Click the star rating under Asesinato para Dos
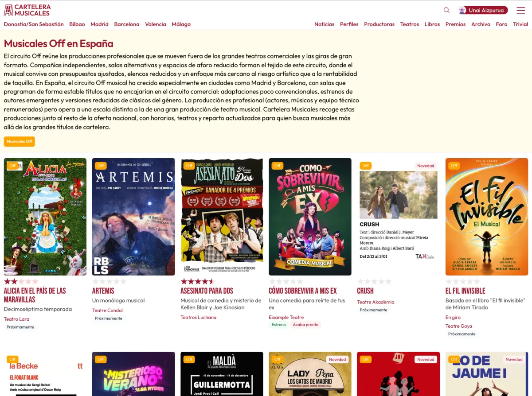The height and width of the screenshot is (396, 532). tap(198, 281)
